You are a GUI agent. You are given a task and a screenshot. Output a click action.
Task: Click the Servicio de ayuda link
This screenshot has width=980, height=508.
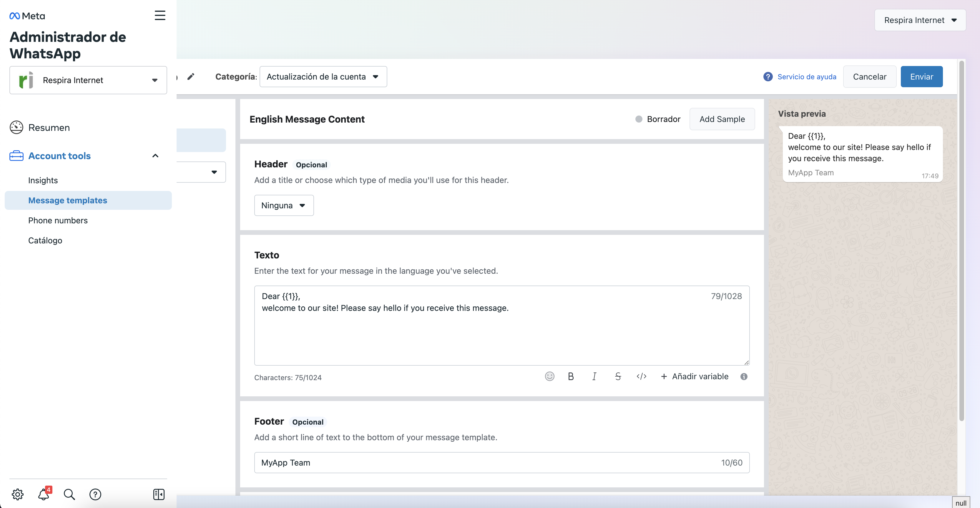807,77
